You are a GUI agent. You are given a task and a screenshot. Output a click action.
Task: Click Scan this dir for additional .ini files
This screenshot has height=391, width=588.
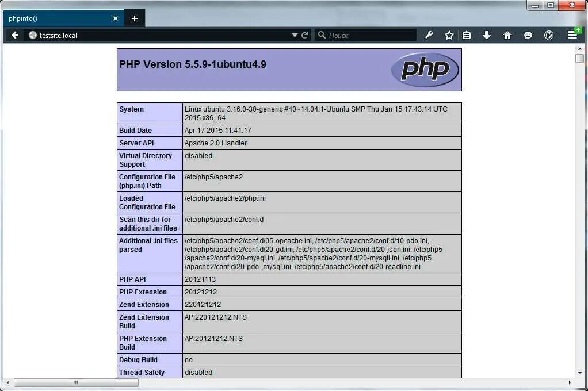148,224
